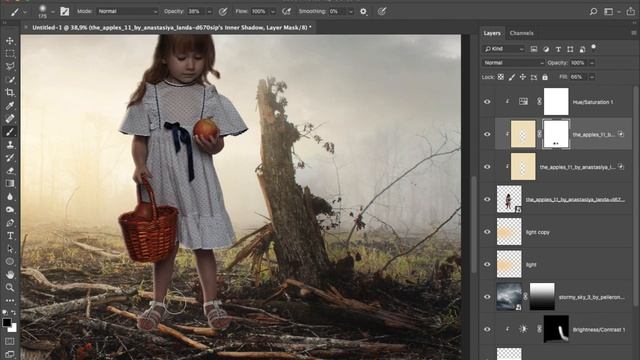Open smoothing options gear
This screenshot has width=640, height=360.
363,11
